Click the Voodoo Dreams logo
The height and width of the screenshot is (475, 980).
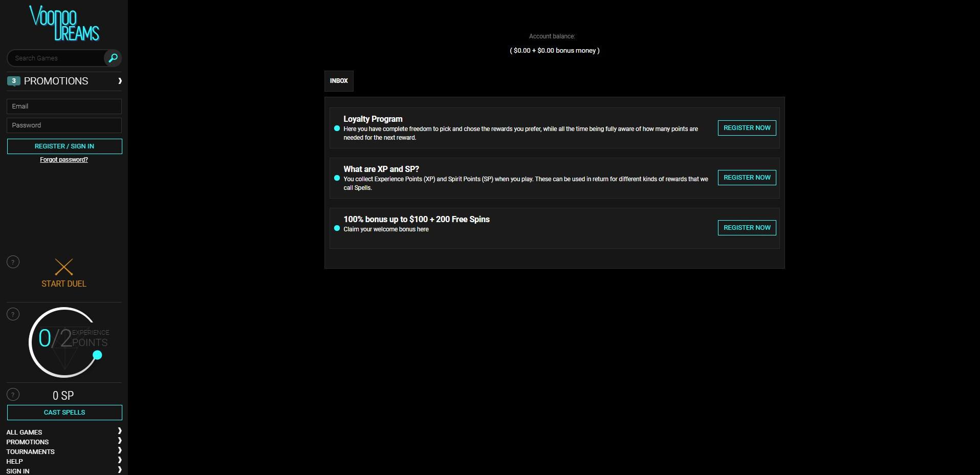click(x=64, y=24)
